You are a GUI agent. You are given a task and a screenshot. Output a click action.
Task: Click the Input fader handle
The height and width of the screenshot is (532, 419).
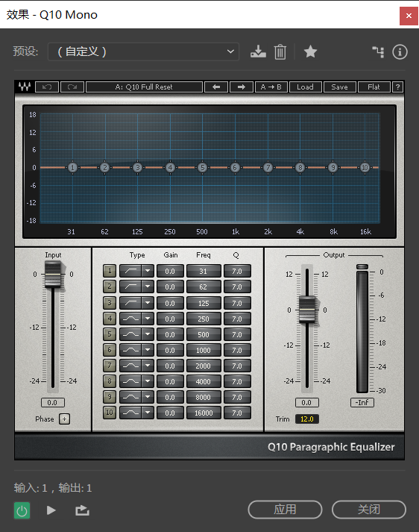(53, 274)
